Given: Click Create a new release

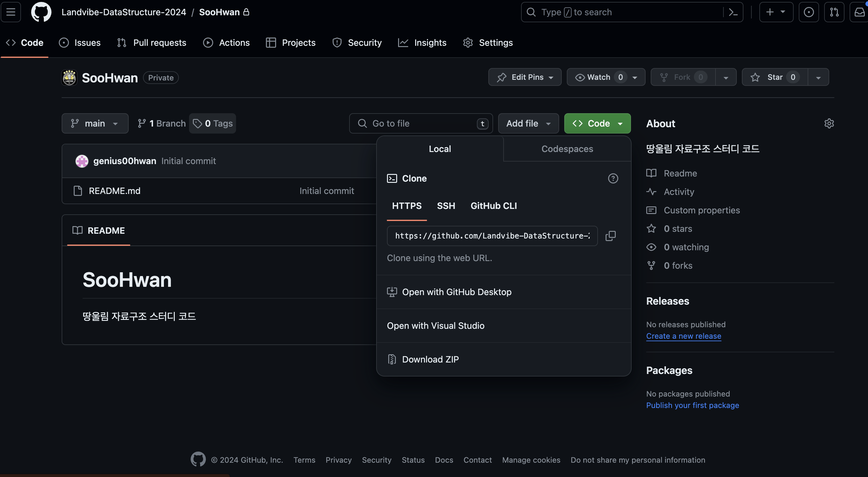Looking at the screenshot, I should pyautogui.click(x=684, y=336).
